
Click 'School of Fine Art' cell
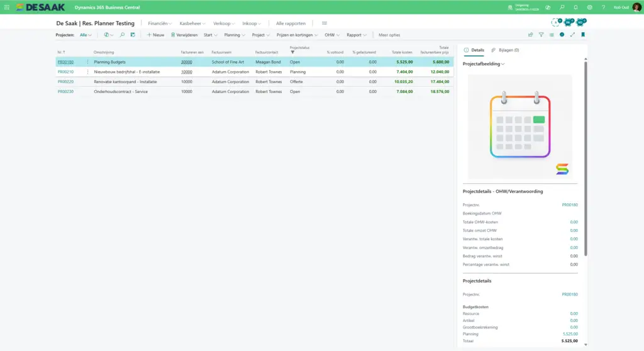pyautogui.click(x=228, y=62)
